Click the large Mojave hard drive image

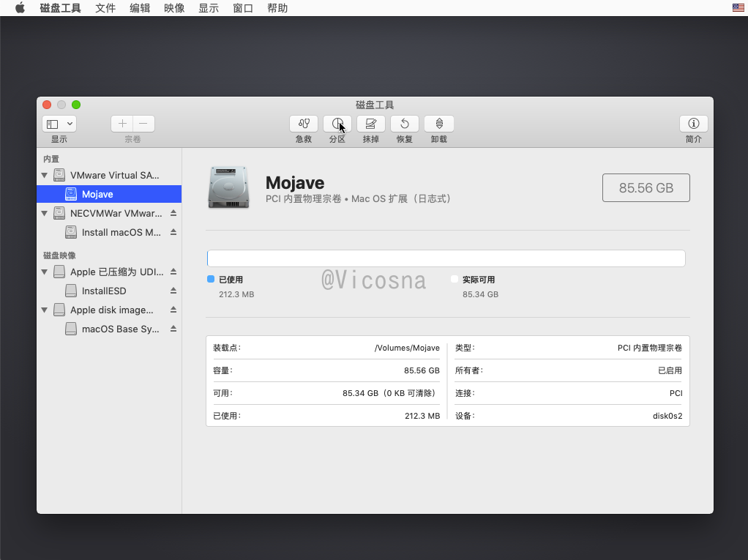pyautogui.click(x=228, y=187)
